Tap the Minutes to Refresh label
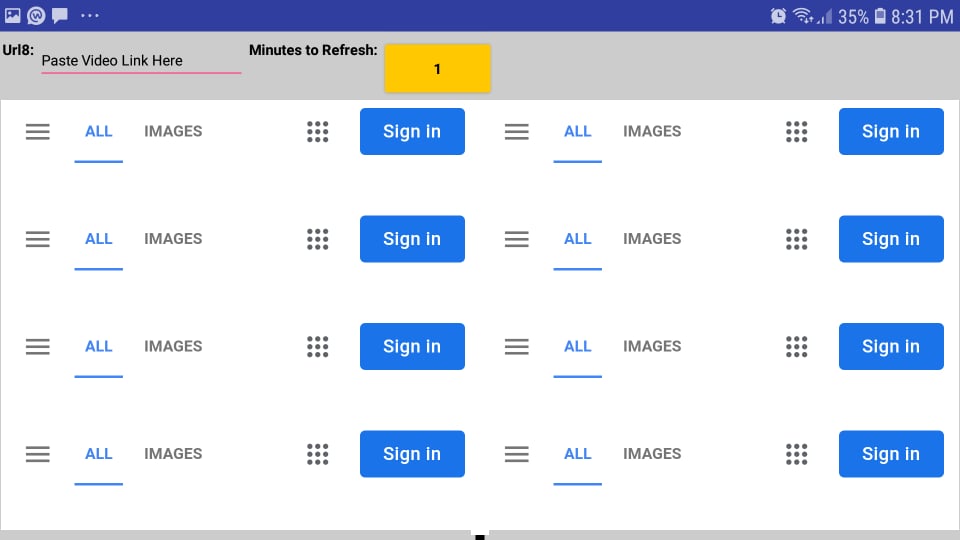The width and height of the screenshot is (960, 540). [313, 50]
